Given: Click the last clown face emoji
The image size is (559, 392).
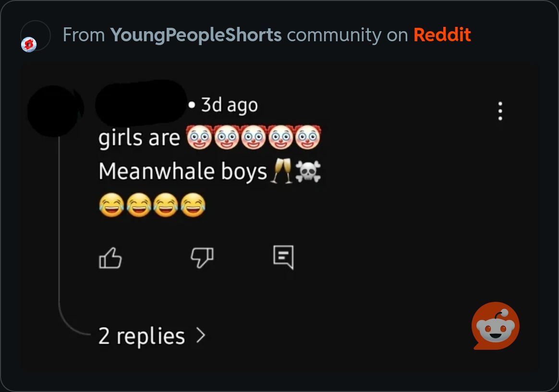Looking at the screenshot, I should pyautogui.click(x=307, y=137).
